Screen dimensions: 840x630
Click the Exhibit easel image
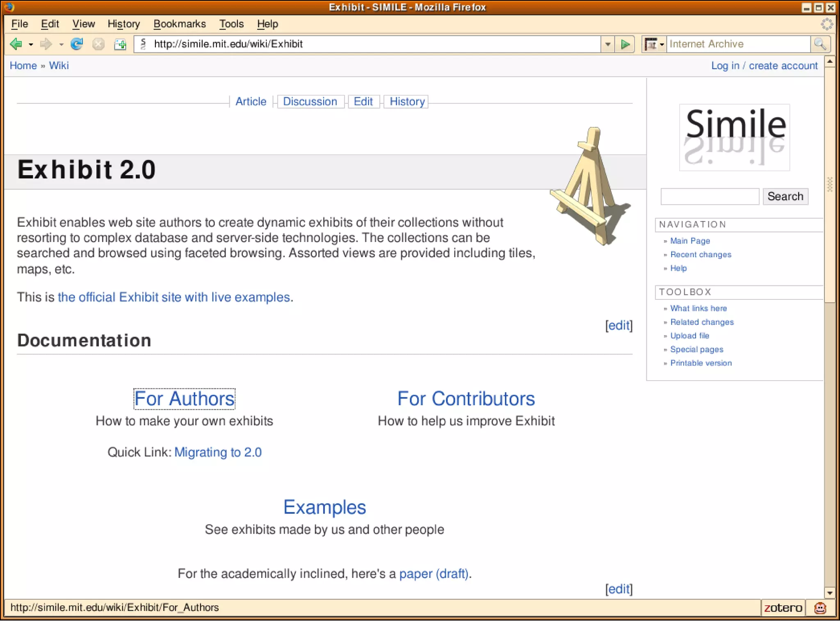590,187
